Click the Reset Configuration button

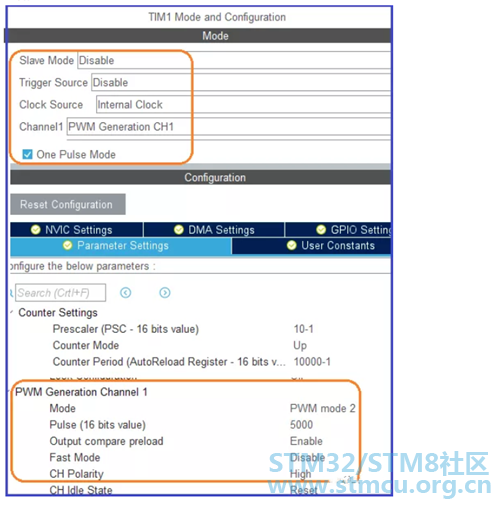pyautogui.click(x=68, y=204)
